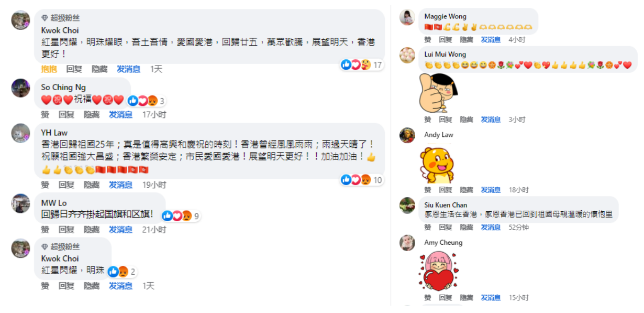This screenshot has height=313, width=644.
Task: Open Maggie Wong's profile picture
Action: [407, 17]
